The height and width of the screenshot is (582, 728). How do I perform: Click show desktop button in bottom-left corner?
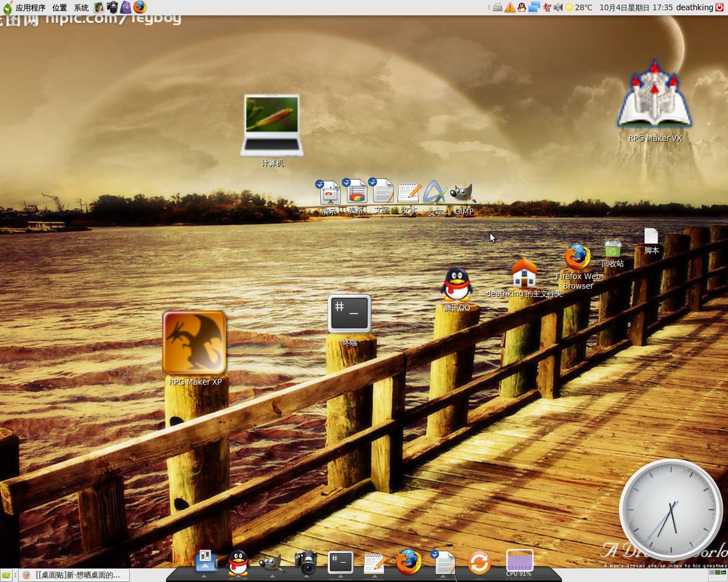click(6, 576)
